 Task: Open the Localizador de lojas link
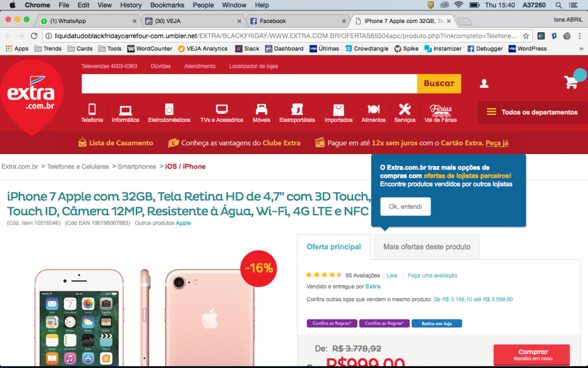pos(253,66)
